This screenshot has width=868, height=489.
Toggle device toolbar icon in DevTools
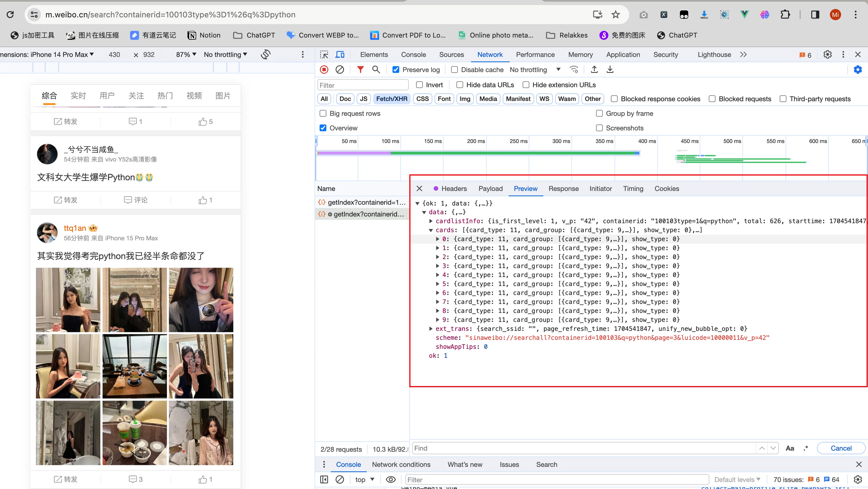click(340, 55)
